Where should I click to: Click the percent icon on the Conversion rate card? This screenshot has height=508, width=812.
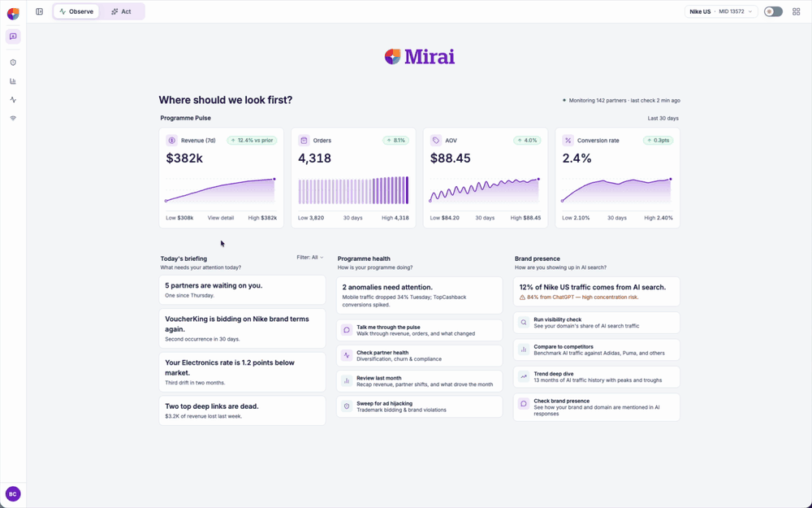[568, 141]
